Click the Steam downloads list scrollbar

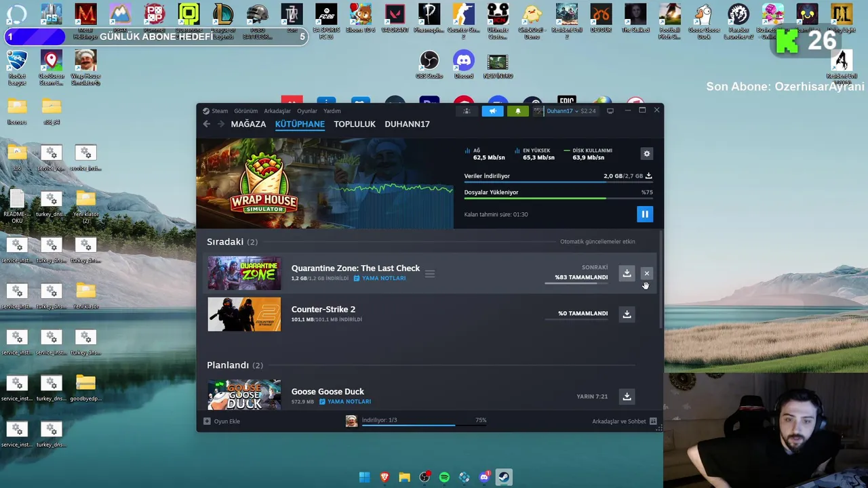661,281
